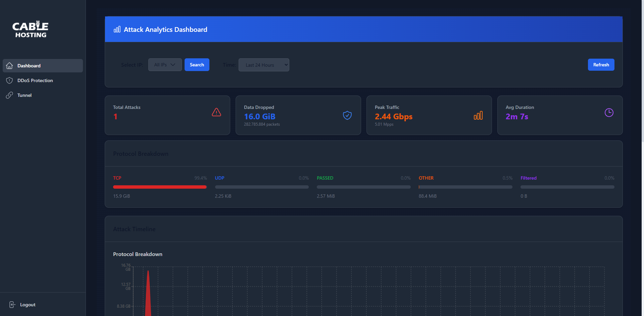
Task: Click the 2m 7s average duration value
Action: click(517, 117)
